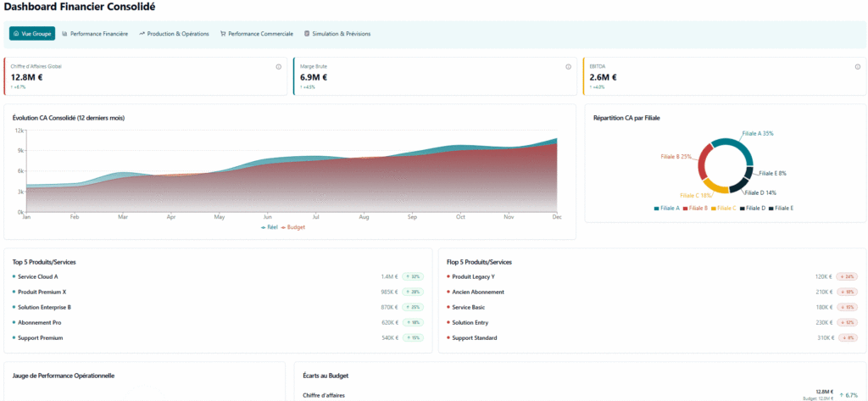Toggle Réel series in chart legend
Viewport: 868px width, 401px height.
pyautogui.click(x=270, y=227)
